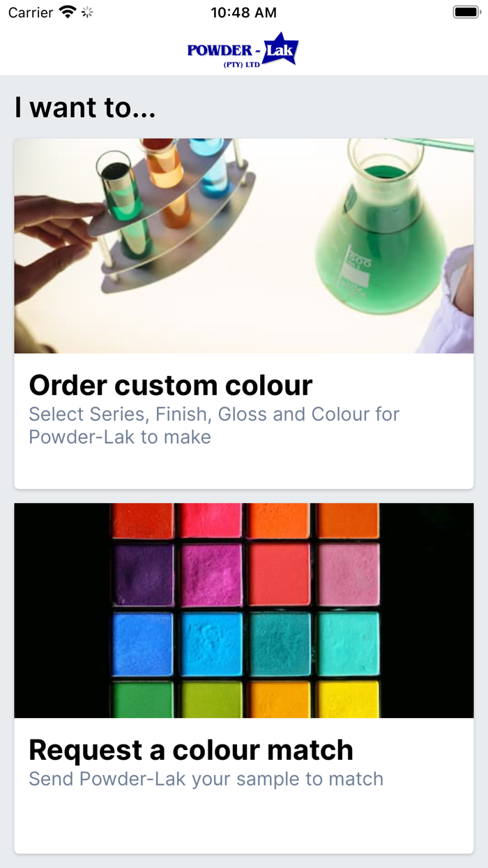Viewport: 488px width, 868px height.
Task: Tap the Request a colour match heading
Action: 190,750
